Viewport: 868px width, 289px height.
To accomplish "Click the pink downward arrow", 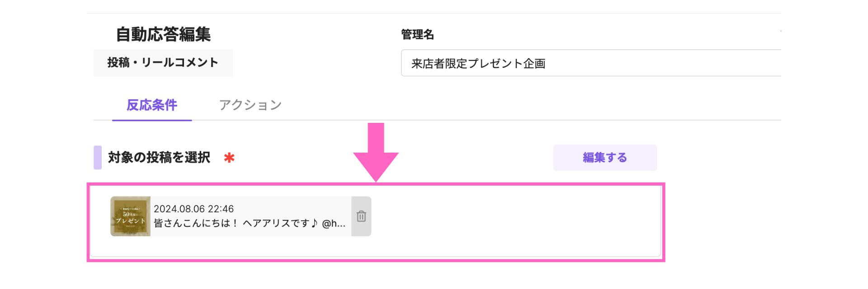I will 376,152.
